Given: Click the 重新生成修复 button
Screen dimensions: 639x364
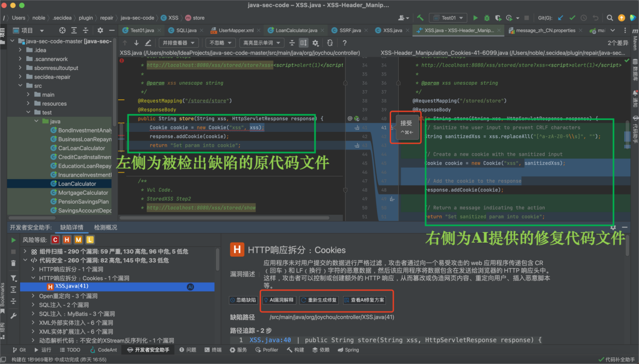Looking at the screenshot, I should pos(318,300).
